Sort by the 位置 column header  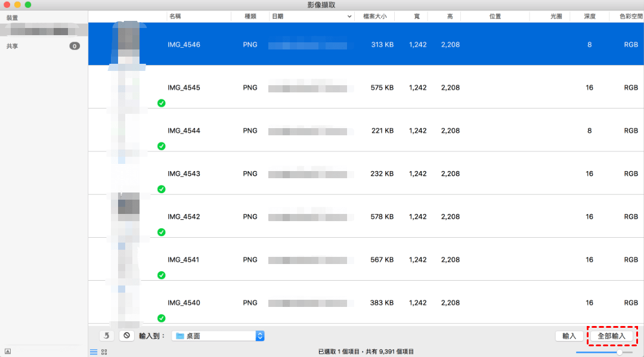pos(495,17)
